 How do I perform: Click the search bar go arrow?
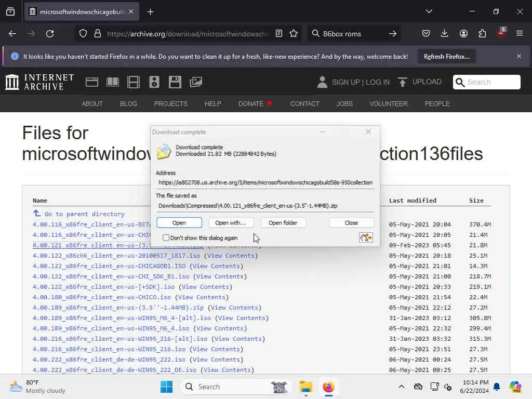click(393, 34)
